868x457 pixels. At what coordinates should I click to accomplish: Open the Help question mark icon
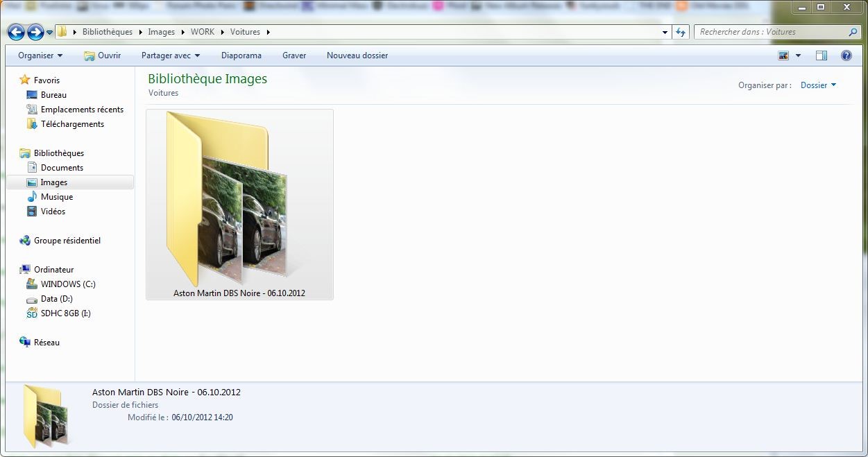tap(846, 55)
